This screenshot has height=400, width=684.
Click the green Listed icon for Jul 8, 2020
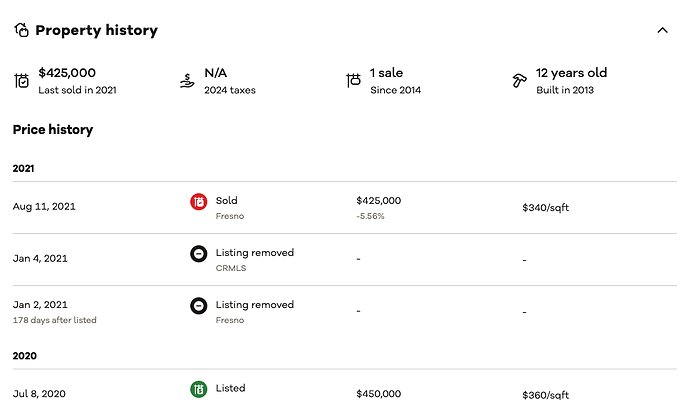click(x=198, y=390)
